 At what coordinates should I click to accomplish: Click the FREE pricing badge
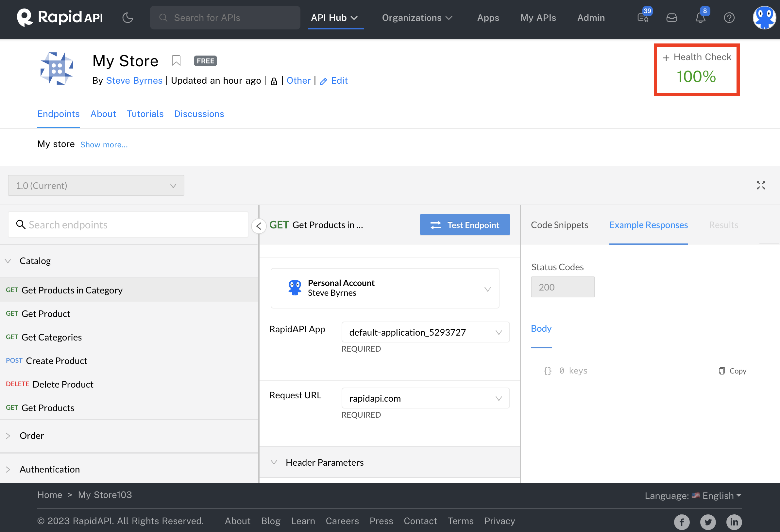click(x=205, y=61)
